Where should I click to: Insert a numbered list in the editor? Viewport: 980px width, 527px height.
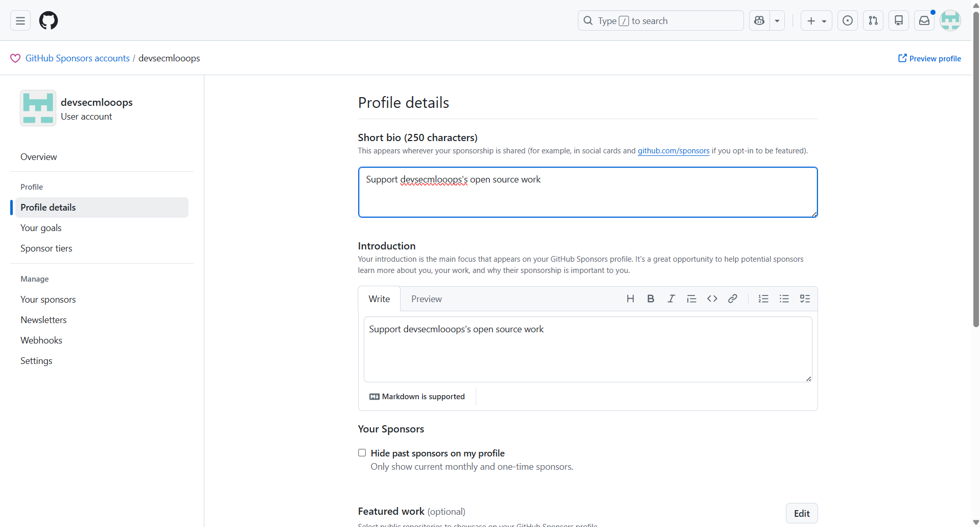tap(763, 299)
